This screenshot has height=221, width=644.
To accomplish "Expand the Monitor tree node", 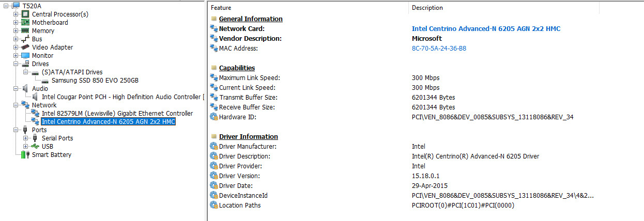I will click(x=16, y=55).
